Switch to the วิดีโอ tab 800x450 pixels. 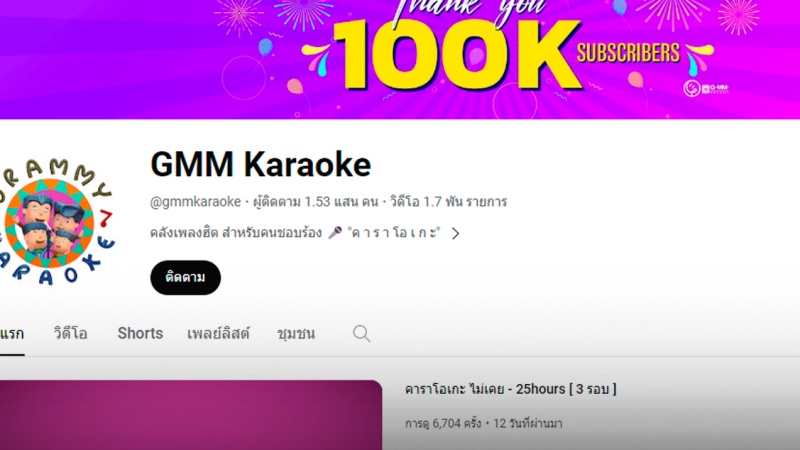(x=70, y=334)
